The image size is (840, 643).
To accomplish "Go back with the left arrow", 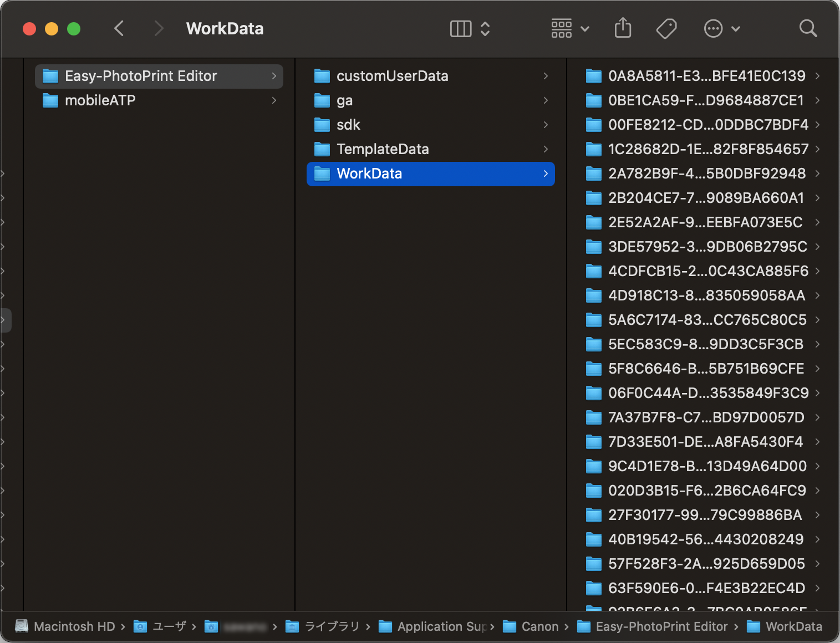I will 119,28.
